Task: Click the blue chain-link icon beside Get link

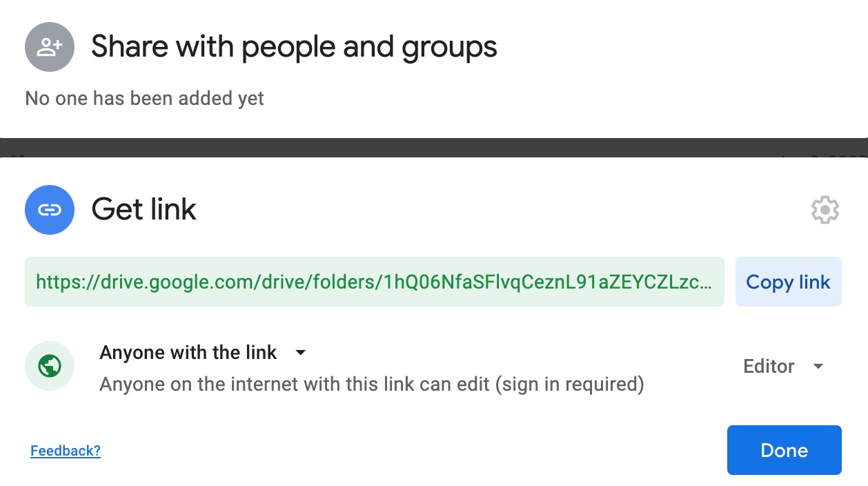Action: click(50, 210)
